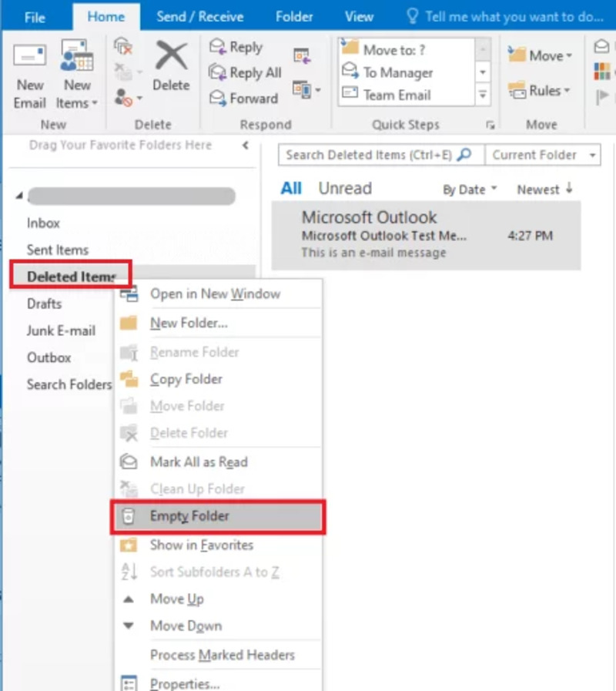Switch to the Folder tab
Viewport: 616px width, 691px height.
tap(294, 17)
